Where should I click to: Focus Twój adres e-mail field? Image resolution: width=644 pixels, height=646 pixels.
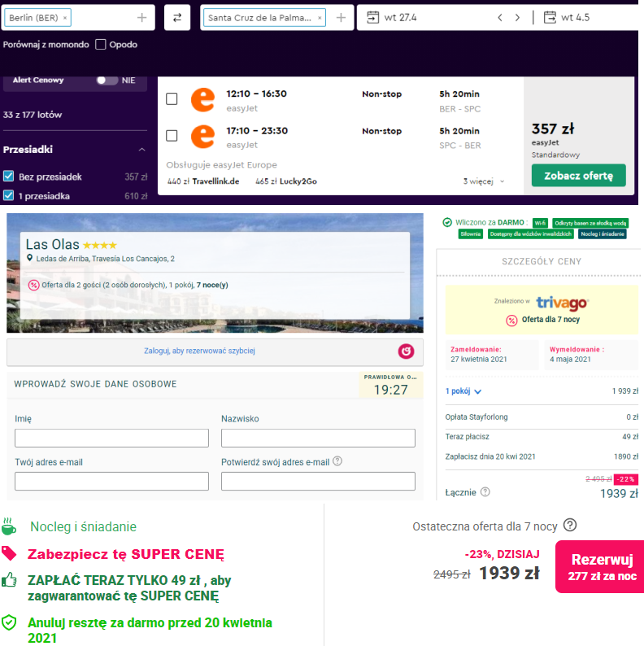click(x=111, y=481)
